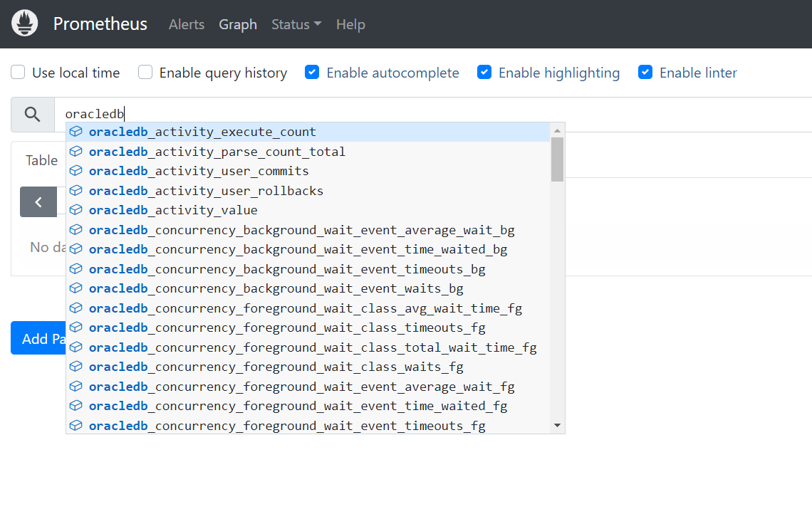Turn on Enable query history checkbox
The height and width of the screenshot is (524, 812).
coord(145,73)
